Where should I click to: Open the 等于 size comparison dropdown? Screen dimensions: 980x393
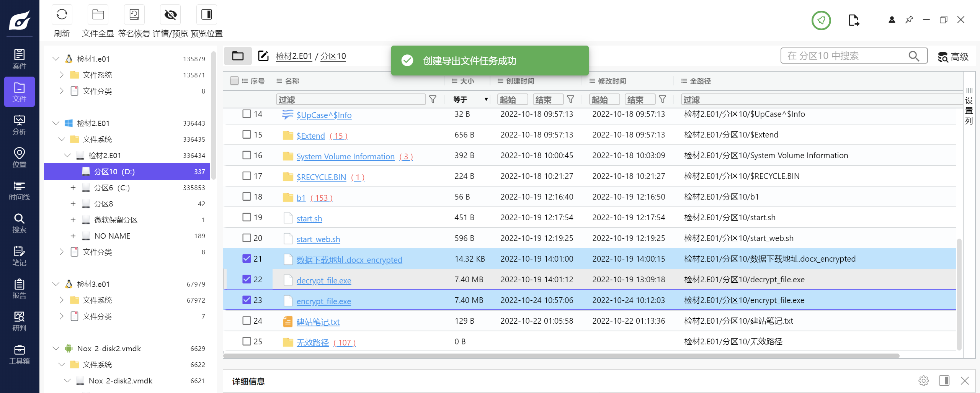(470, 100)
